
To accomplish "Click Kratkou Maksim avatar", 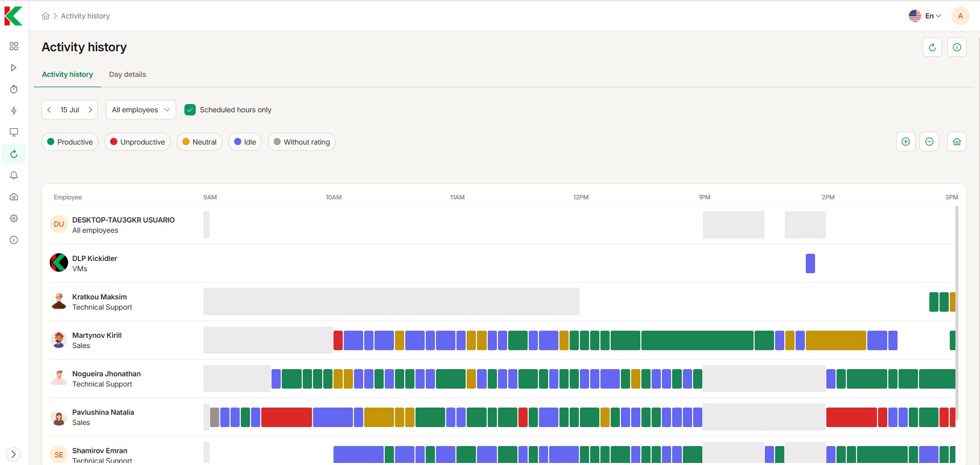I will pos(59,301).
